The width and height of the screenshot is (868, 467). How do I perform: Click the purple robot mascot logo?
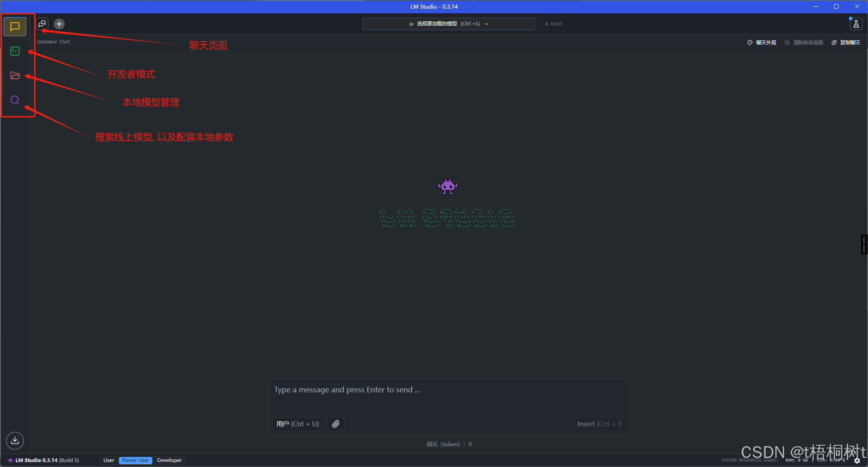[448, 186]
